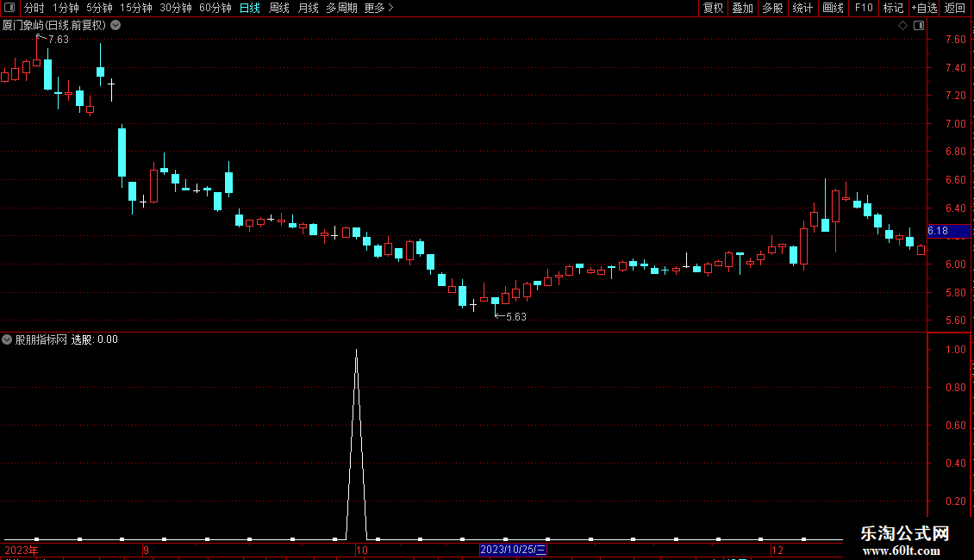The width and height of the screenshot is (974, 560).
Task: Open F10 company info
Action: click(864, 8)
